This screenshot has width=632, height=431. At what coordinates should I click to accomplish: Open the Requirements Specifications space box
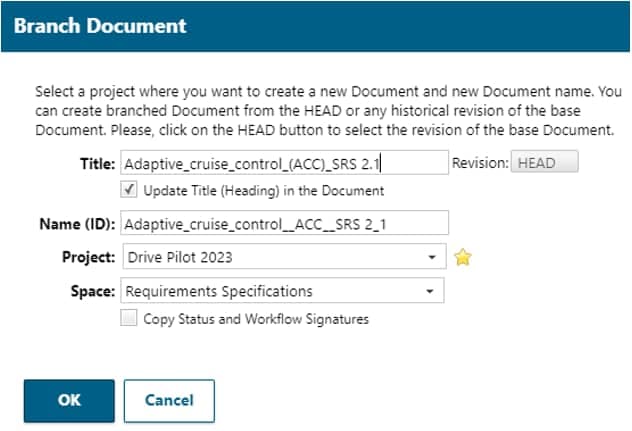point(270,292)
